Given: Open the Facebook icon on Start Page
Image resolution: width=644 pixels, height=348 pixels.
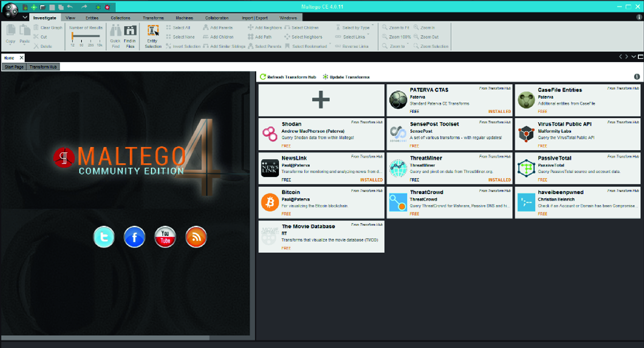Looking at the screenshot, I should coord(134,237).
